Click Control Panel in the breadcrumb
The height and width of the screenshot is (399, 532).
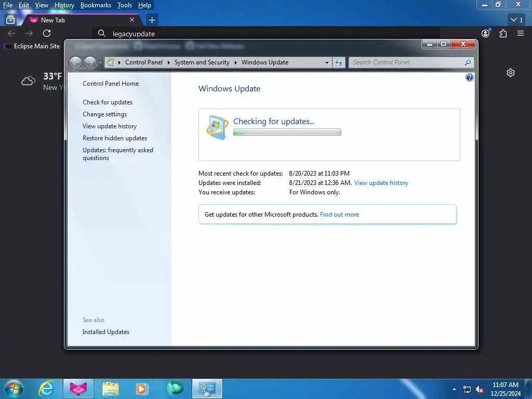[x=144, y=62]
